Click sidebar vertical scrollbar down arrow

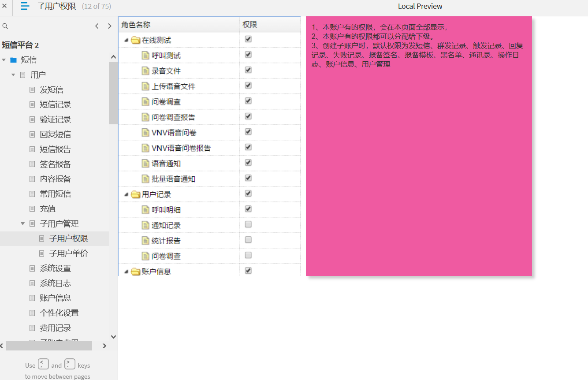click(113, 337)
